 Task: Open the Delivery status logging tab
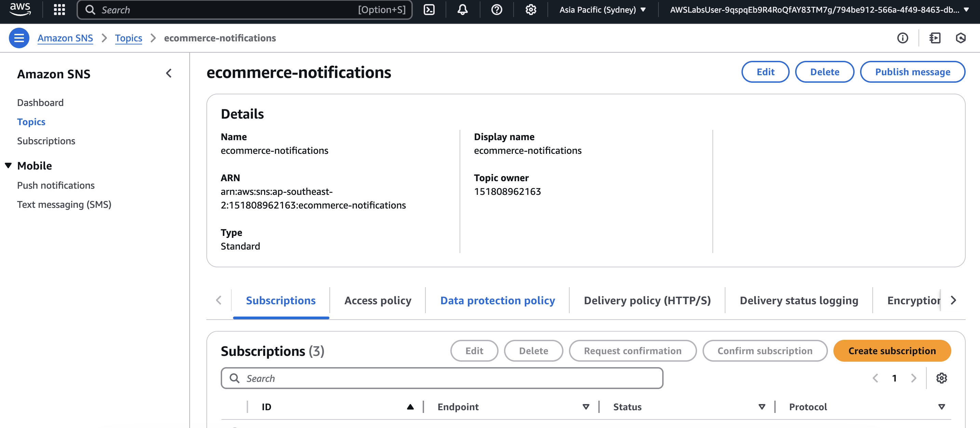point(799,300)
